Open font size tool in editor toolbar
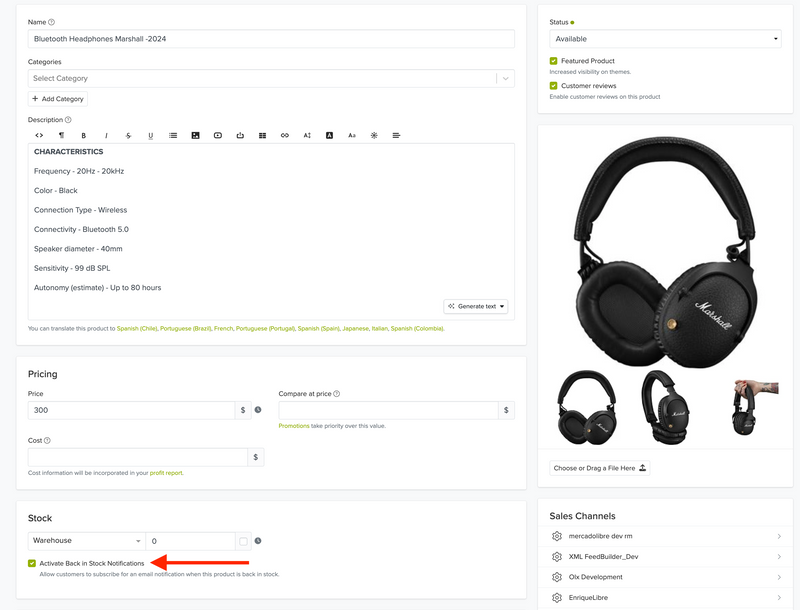This screenshot has height=610, width=800. [x=307, y=135]
